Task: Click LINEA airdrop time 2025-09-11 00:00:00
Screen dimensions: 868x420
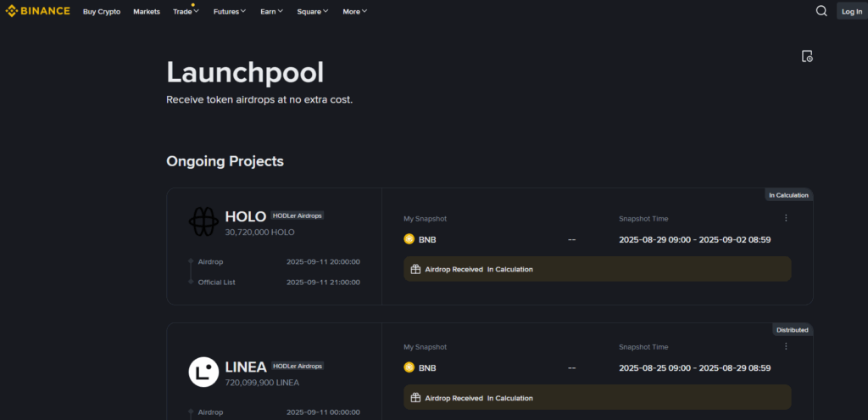Action: tap(323, 412)
